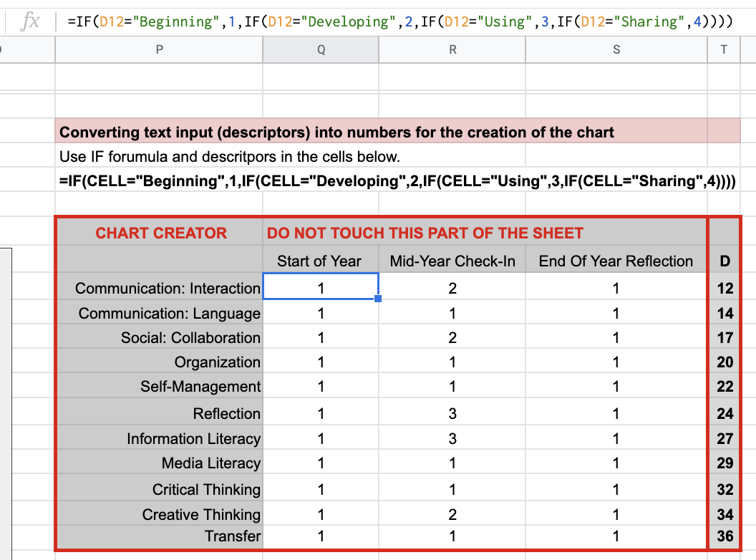This screenshot has width=756, height=560.
Task: Select column T header
Action: click(x=724, y=49)
